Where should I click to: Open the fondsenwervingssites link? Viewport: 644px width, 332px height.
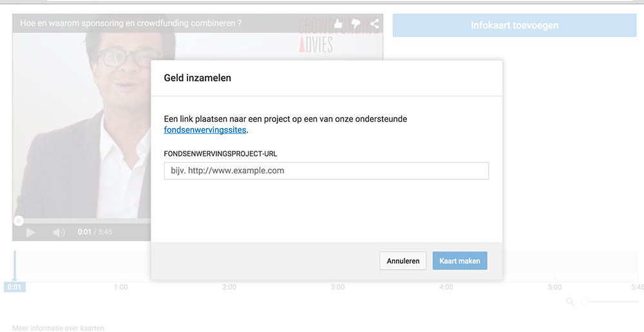click(x=205, y=130)
